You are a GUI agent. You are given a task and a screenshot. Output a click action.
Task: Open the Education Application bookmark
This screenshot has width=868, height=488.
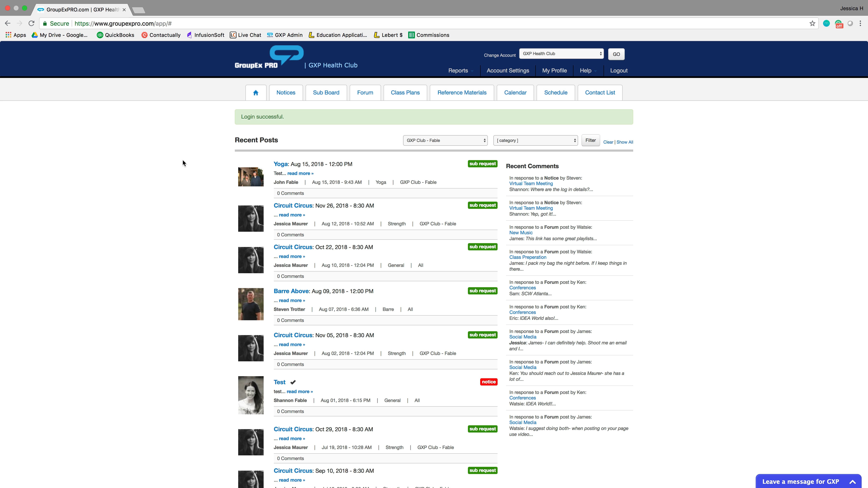coord(338,35)
